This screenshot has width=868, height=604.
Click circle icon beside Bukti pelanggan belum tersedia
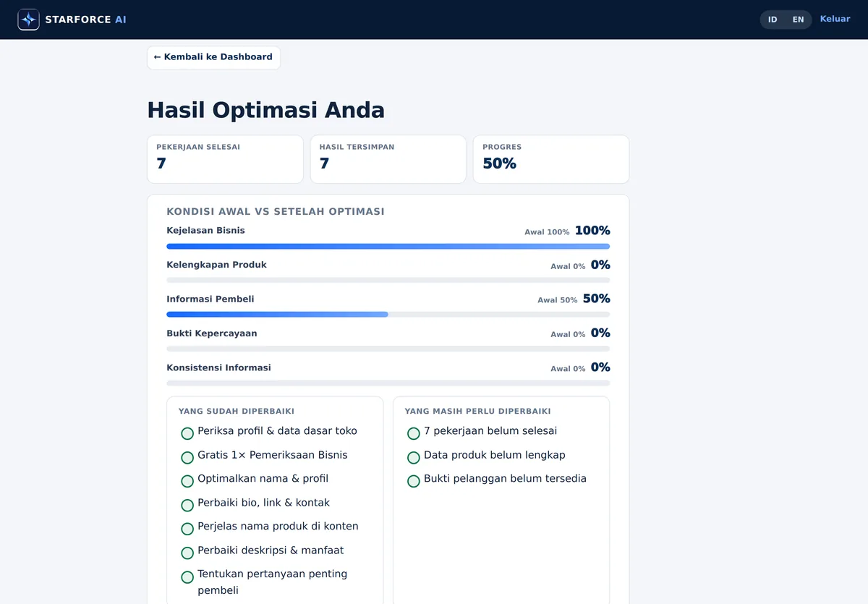click(x=414, y=481)
